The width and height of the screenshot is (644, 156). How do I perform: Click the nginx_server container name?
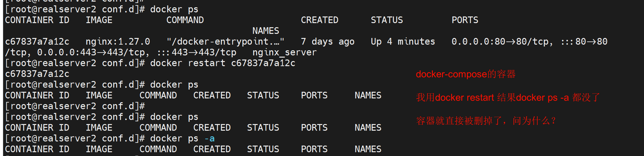pos(284,53)
